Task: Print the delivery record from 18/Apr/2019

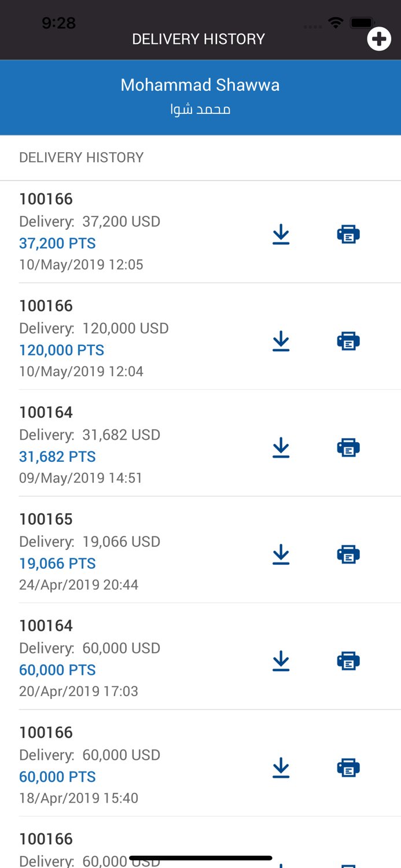Action: pos(349,767)
